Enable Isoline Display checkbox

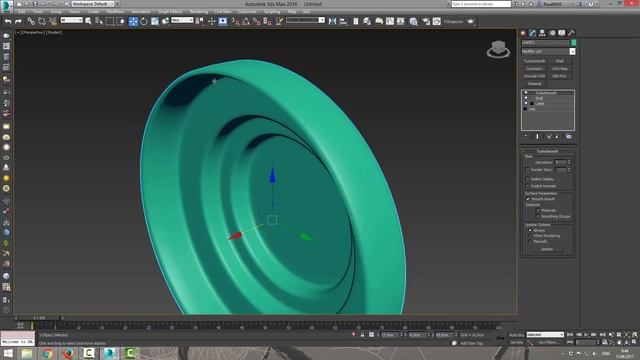click(527, 179)
